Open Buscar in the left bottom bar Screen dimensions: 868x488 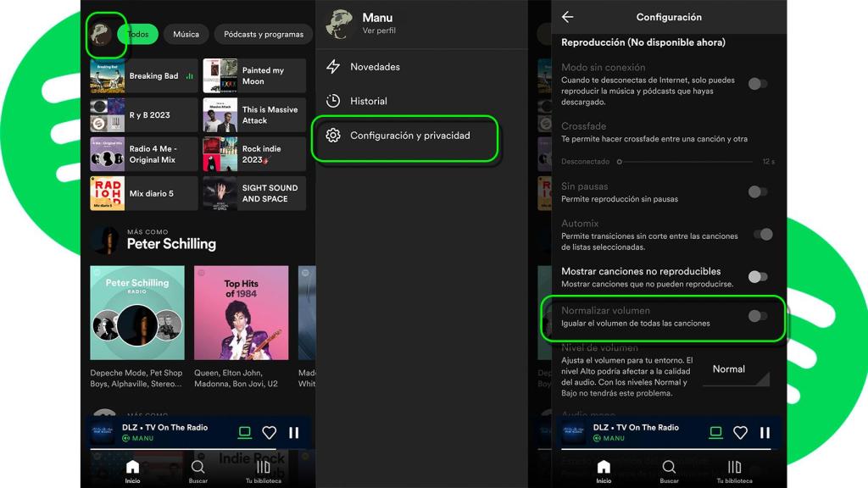(198, 471)
